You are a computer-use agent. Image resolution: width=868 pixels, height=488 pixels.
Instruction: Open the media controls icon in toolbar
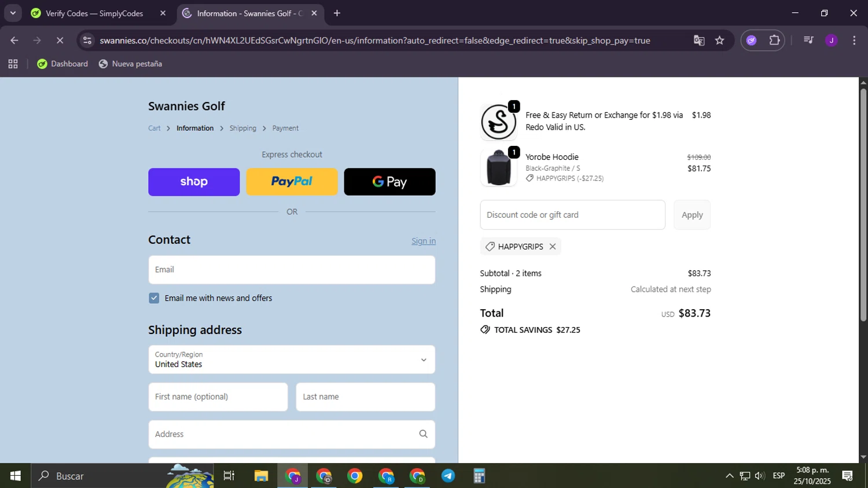pyautogui.click(x=808, y=41)
